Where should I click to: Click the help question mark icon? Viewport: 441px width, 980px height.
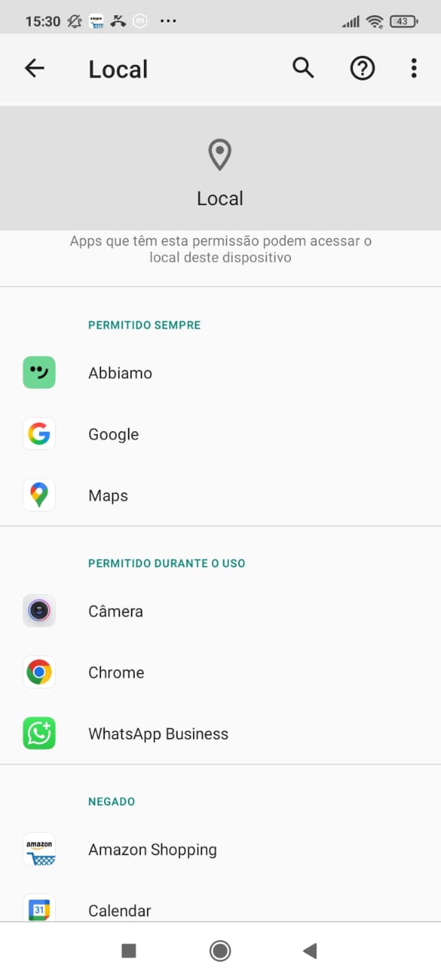tap(362, 68)
